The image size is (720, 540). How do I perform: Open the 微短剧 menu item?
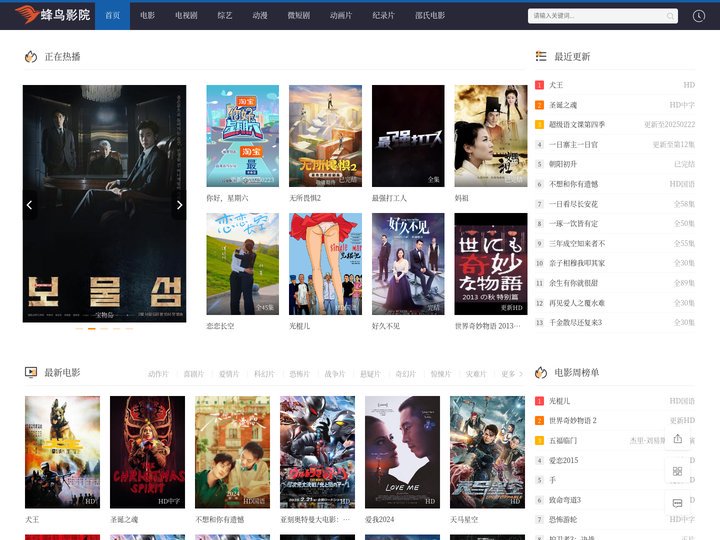pos(298,16)
